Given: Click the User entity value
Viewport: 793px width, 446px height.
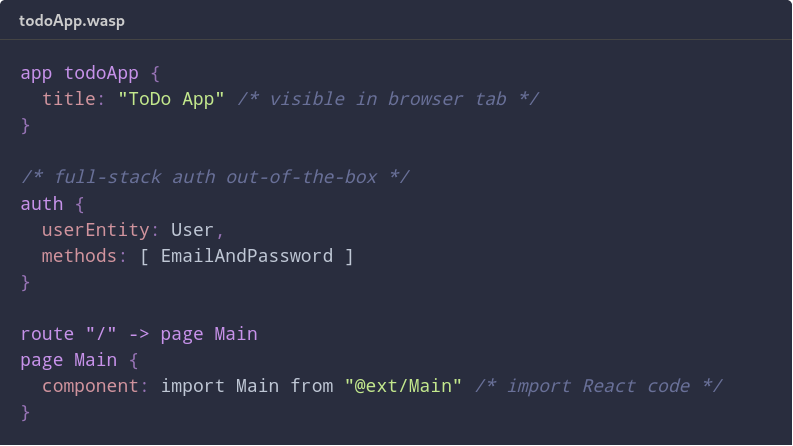Looking at the screenshot, I should (x=192, y=230).
